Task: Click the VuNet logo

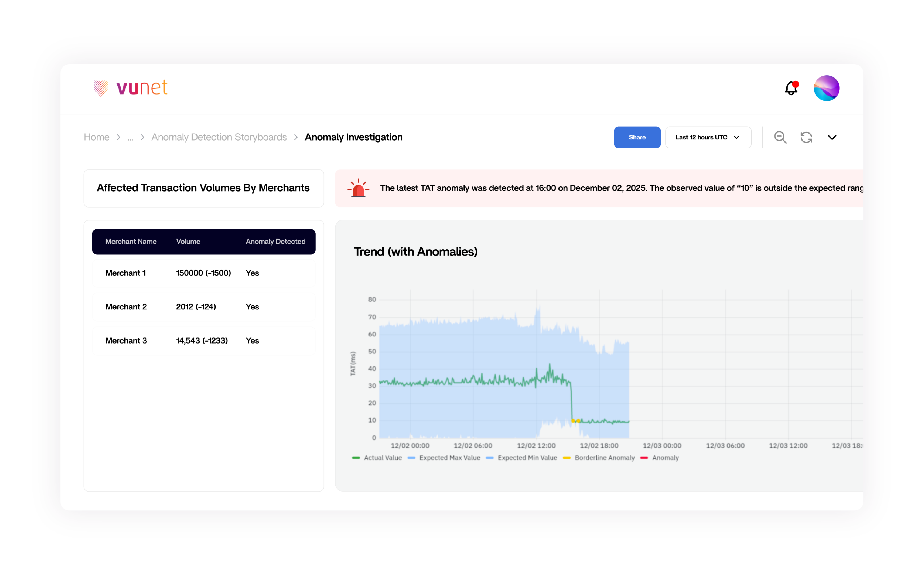Action: [130, 88]
